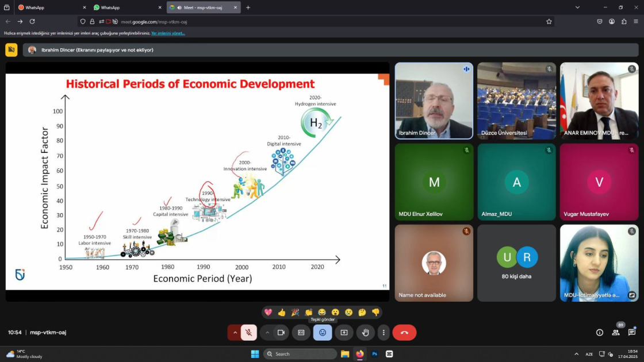Select the Düzce Üniversitesi video tile
644x362 pixels.
(x=516, y=101)
